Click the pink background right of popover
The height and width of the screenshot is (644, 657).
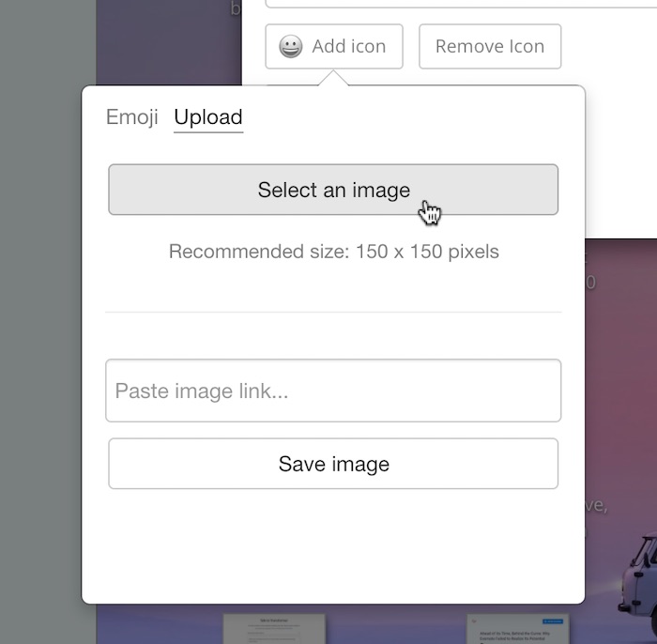619,394
